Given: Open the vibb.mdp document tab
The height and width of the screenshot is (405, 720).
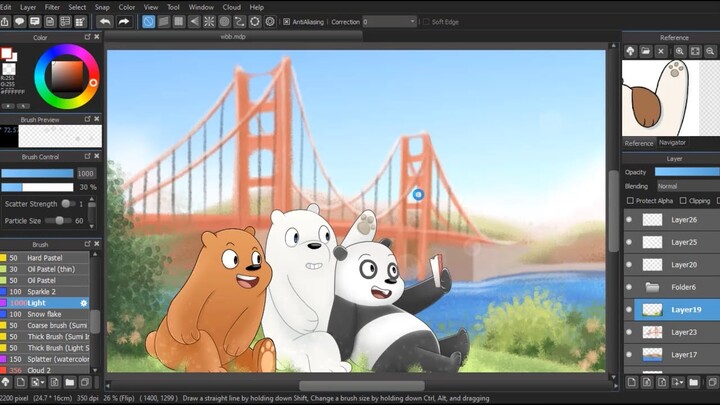Looking at the screenshot, I should 233,37.
